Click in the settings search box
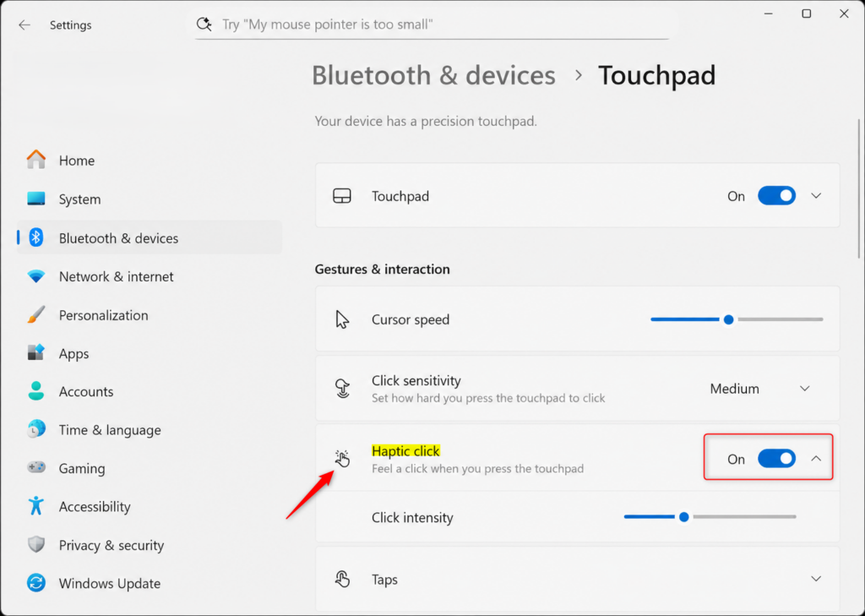This screenshot has width=865, height=616. [432, 25]
